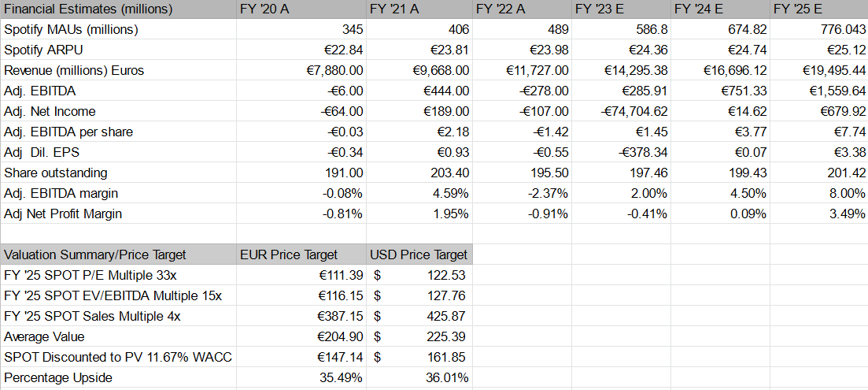
Task: Select the SPOT Discounted to PV 11.67% WACC label
Action: [118, 358]
